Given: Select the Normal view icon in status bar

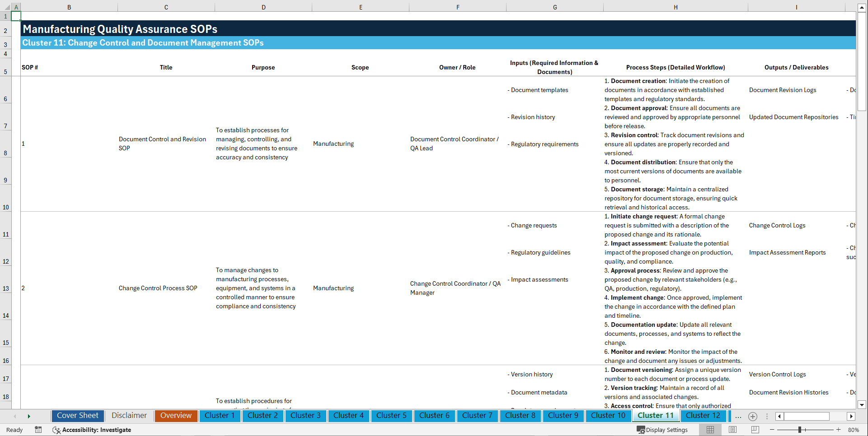Looking at the screenshot, I should coord(710,430).
